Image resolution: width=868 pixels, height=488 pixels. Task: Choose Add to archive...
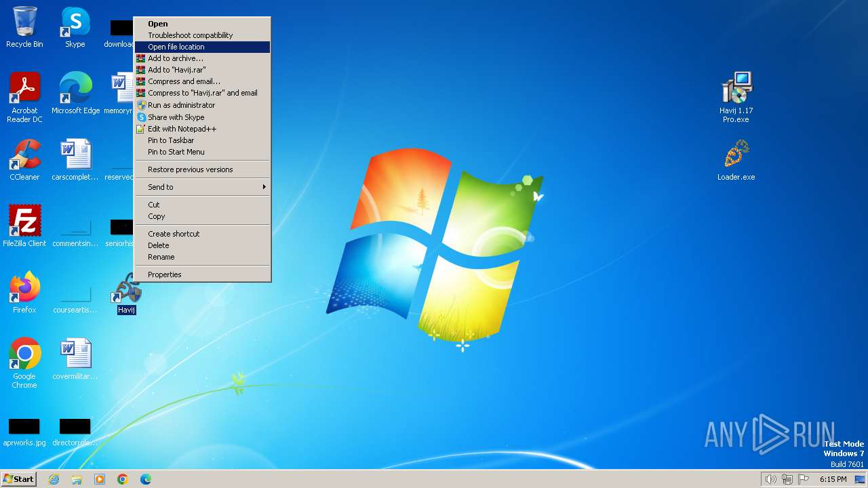(203, 58)
